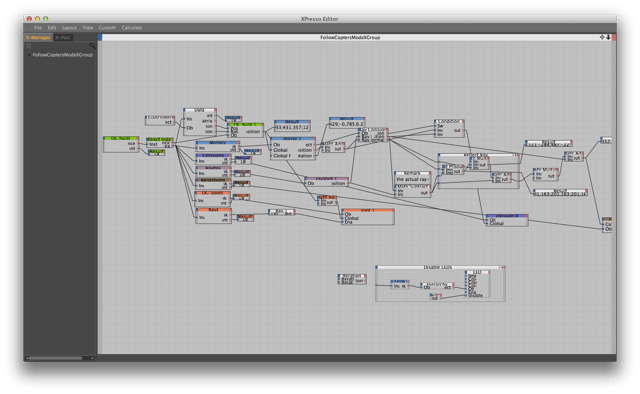Switch to the X-Pool tab
Image resolution: width=640 pixels, height=394 pixels.
click(x=63, y=38)
